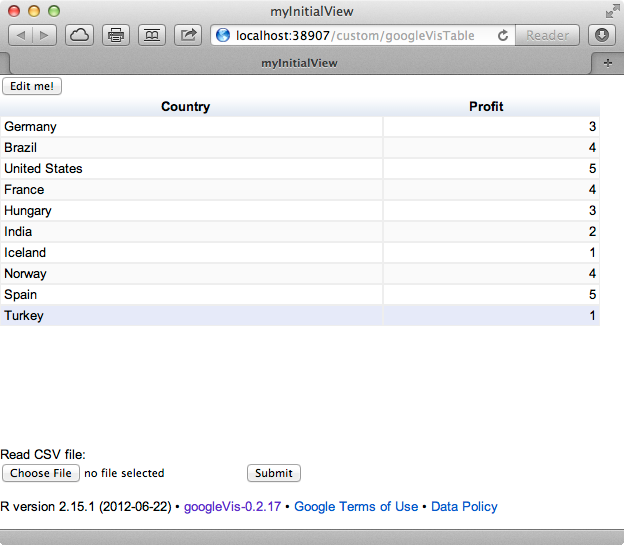Click the Edit me! button

point(32,86)
